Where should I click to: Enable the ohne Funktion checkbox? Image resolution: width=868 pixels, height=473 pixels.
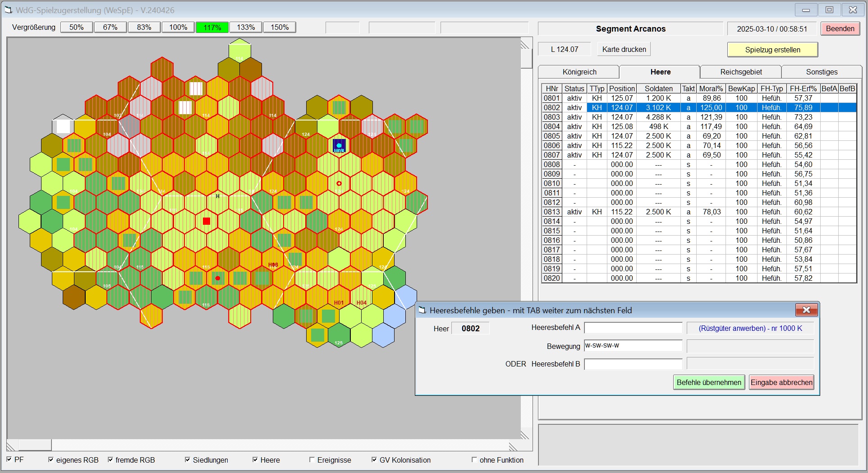click(x=474, y=459)
